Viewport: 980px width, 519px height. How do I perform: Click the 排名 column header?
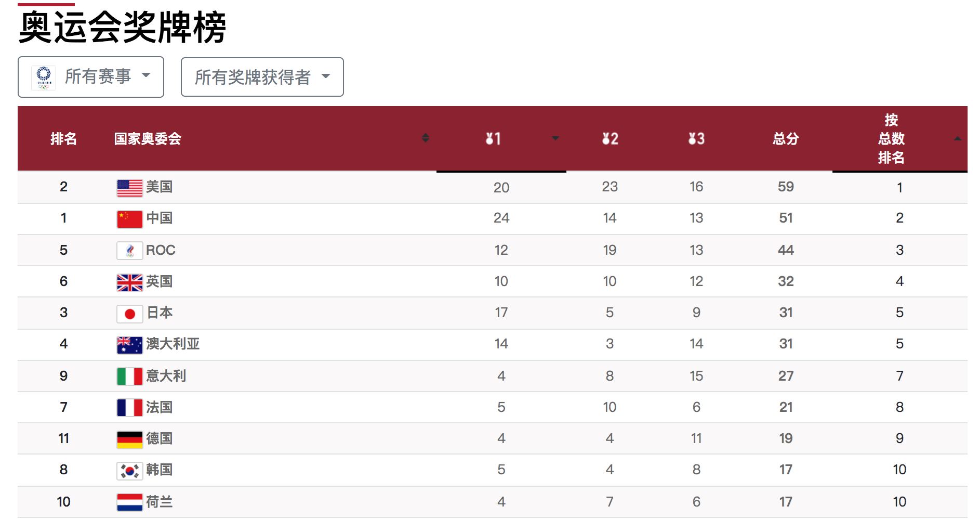coord(63,139)
